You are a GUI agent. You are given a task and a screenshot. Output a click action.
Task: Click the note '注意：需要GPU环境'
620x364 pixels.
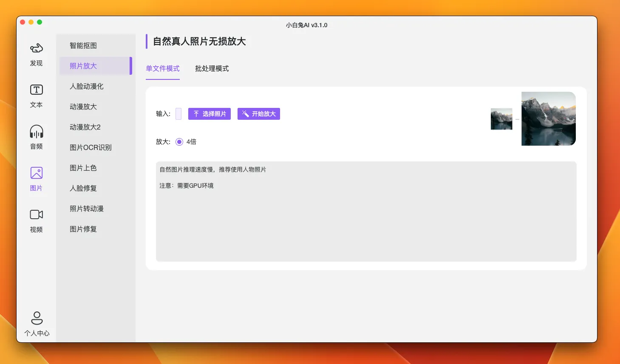click(187, 186)
